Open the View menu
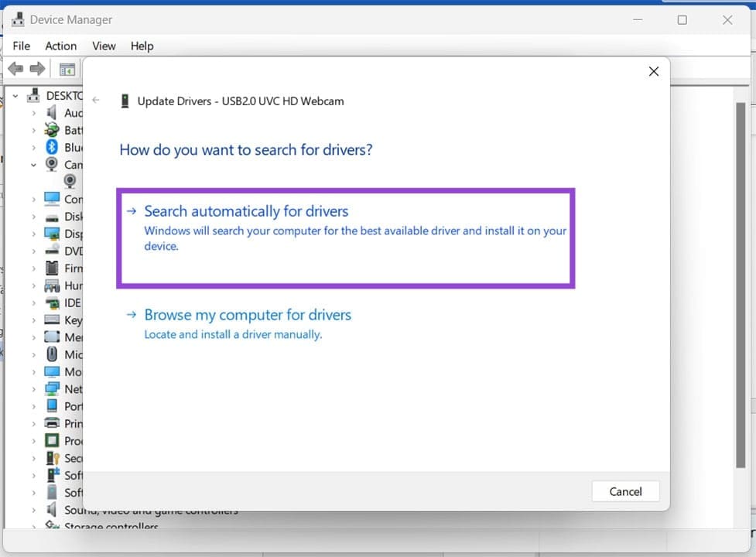 pyautogui.click(x=104, y=46)
